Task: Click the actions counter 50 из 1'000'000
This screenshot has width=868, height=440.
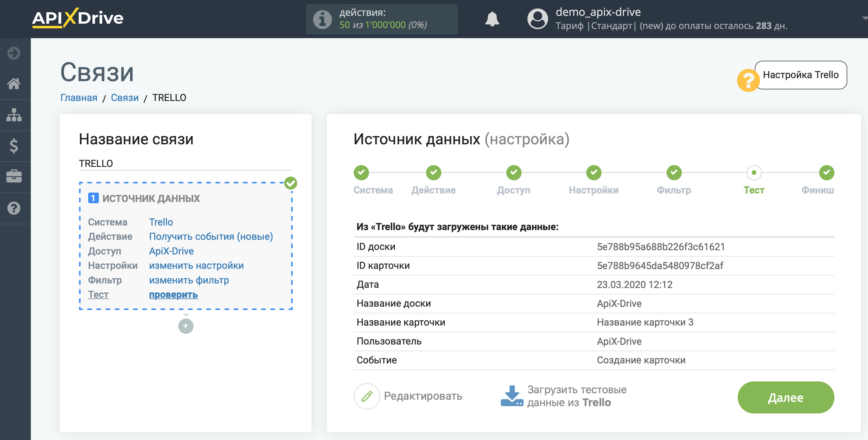Action: pyautogui.click(x=383, y=25)
